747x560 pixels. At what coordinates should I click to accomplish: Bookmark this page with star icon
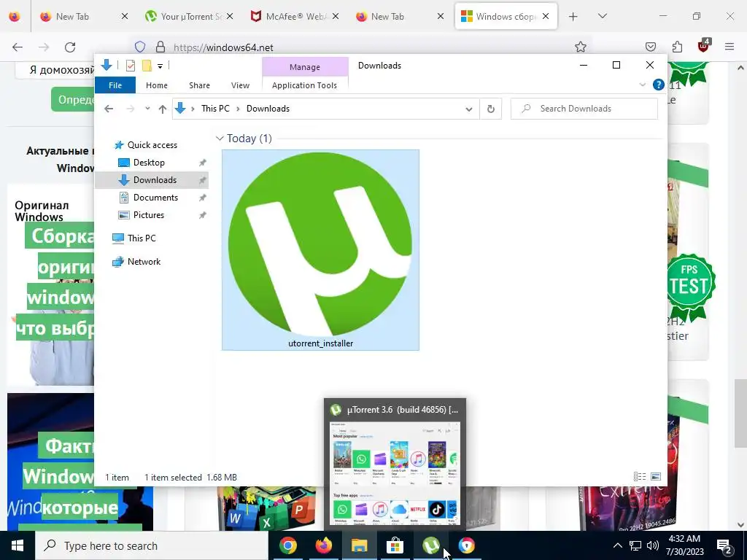580,47
